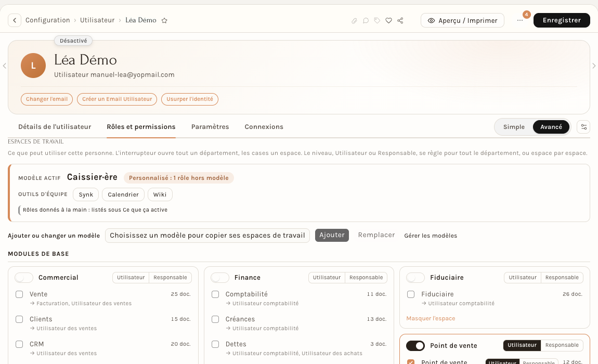The height and width of the screenshot is (364, 598).
Task: Check the CRM checkbox
Action: [19, 344]
